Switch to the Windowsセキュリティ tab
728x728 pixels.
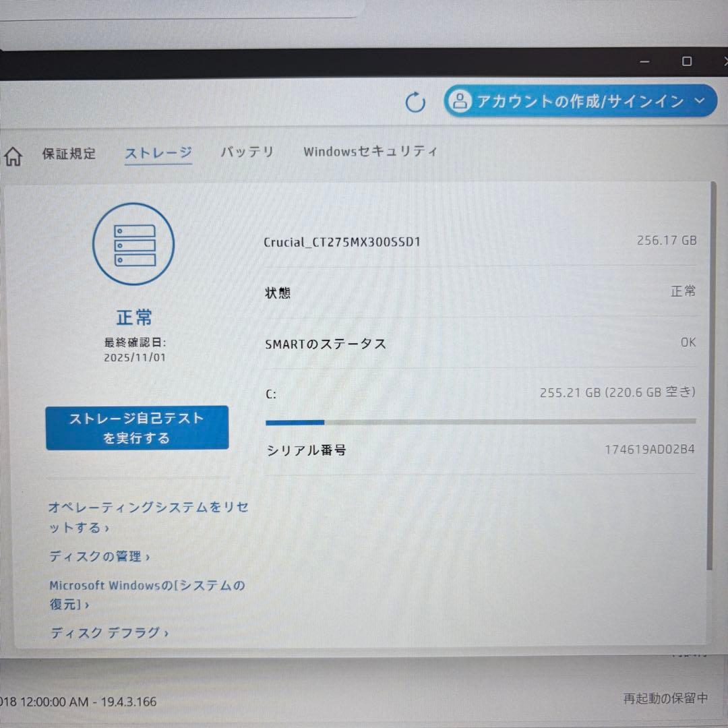click(370, 152)
